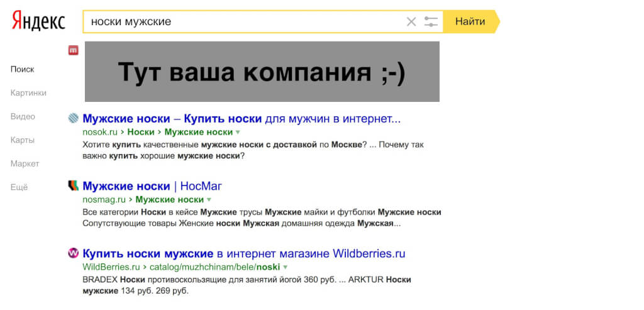Select the Поиск sidebar tab
Viewport: 644px width, 310px height.
[23, 69]
